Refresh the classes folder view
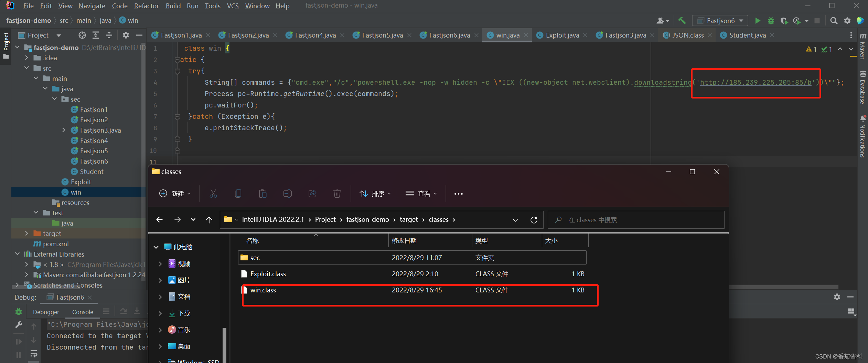 pyautogui.click(x=534, y=220)
